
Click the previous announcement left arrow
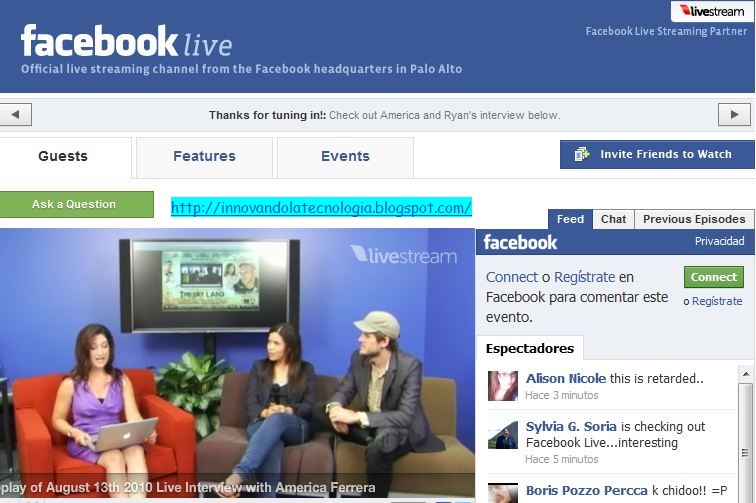15,115
